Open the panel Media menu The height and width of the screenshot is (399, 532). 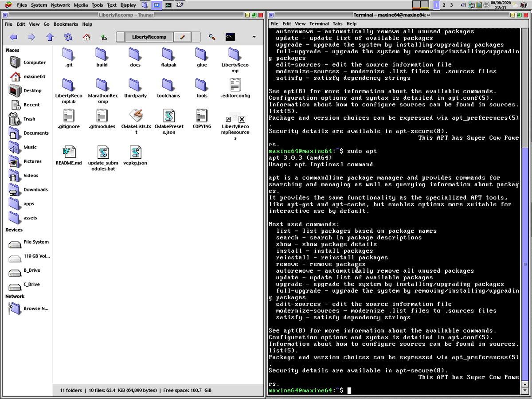(x=81, y=5)
